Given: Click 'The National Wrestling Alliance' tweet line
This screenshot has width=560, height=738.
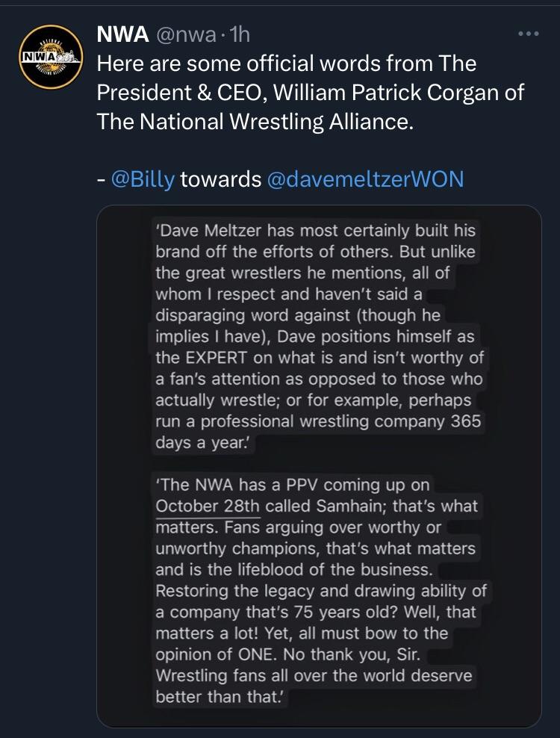Looking at the screenshot, I should (x=255, y=122).
